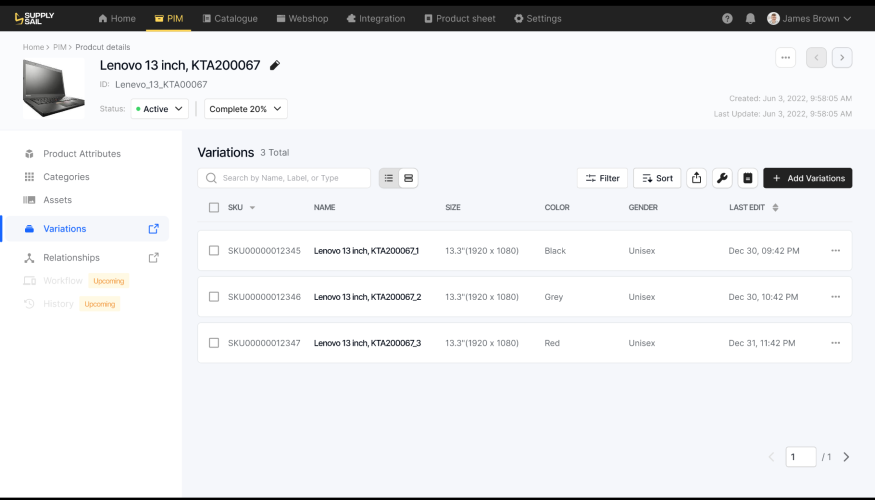Click the Sort button
The height and width of the screenshot is (500, 875).
pos(657,178)
